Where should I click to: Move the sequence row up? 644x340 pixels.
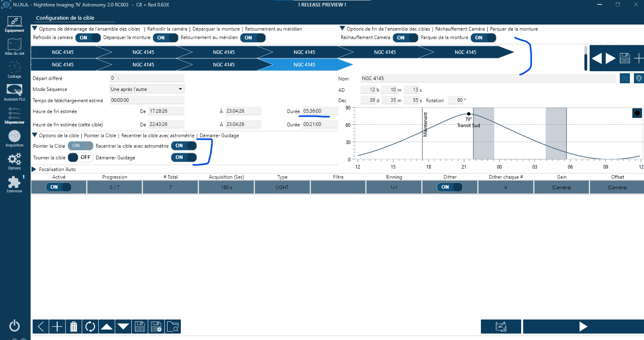click(107, 327)
